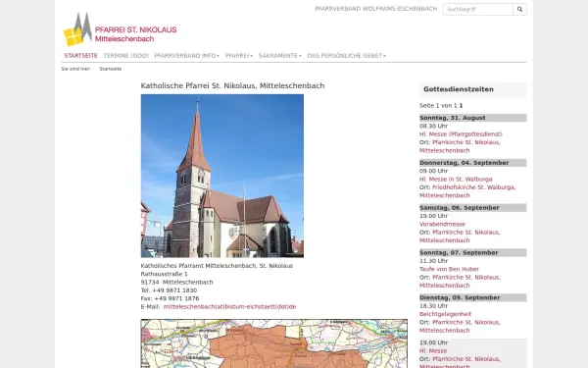Open Taufe von Ben Huber link
The image size is (588, 368).
coord(449,269)
